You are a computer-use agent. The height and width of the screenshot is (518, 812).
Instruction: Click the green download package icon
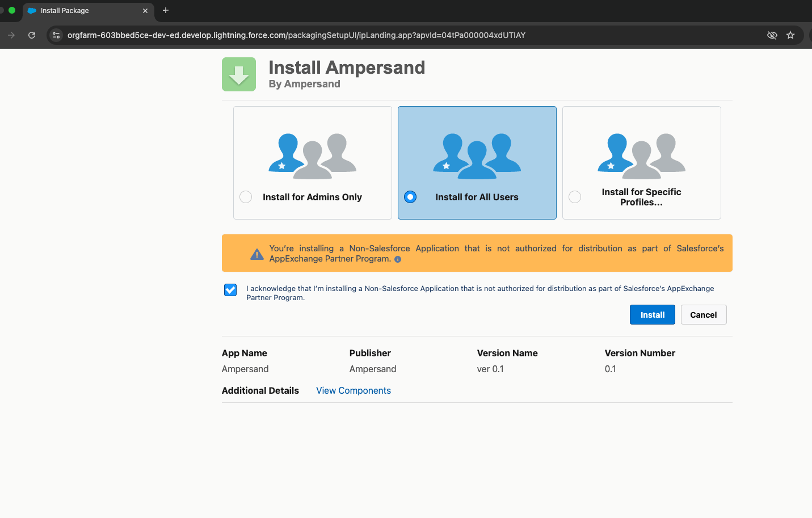[239, 74]
